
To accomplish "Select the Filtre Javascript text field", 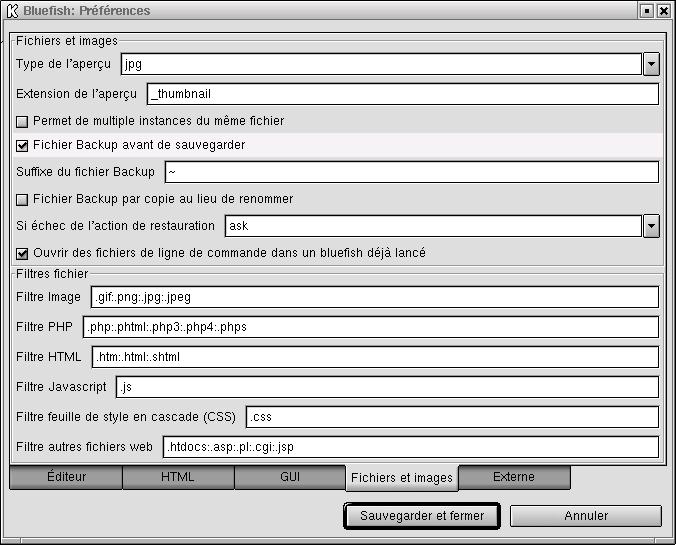I will (x=387, y=387).
